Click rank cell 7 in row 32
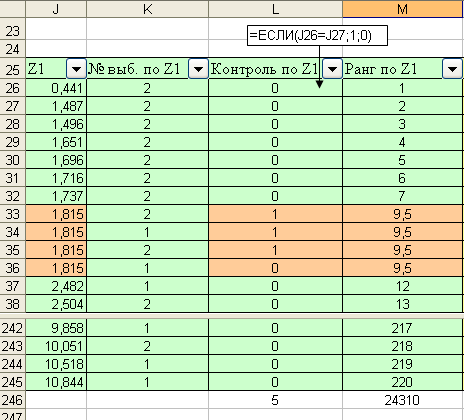The image size is (464, 420). [x=403, y=196]
